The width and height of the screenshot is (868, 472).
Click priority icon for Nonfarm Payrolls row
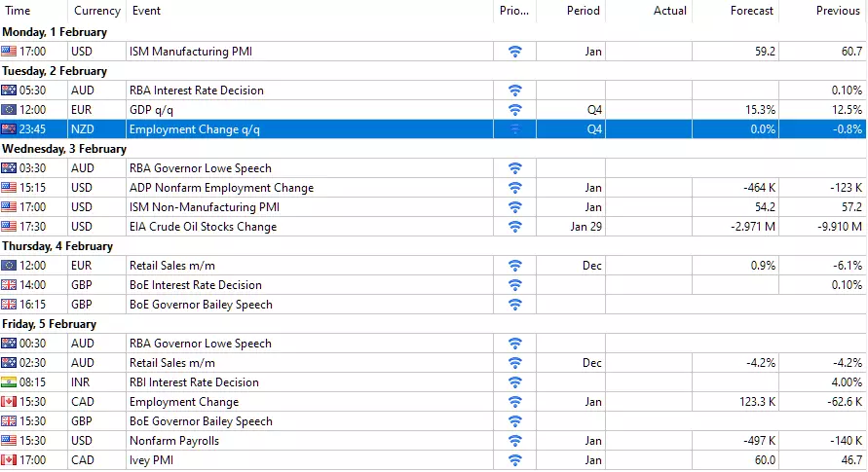(x=514, y=441)
